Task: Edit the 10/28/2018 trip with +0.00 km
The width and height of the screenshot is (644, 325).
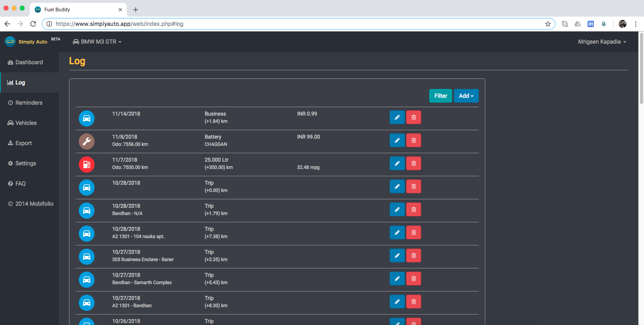Action: click(397, 186)
